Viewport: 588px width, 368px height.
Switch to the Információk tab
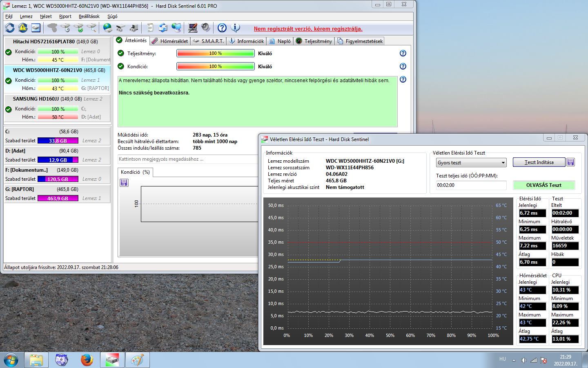click(x=247, y=41)
